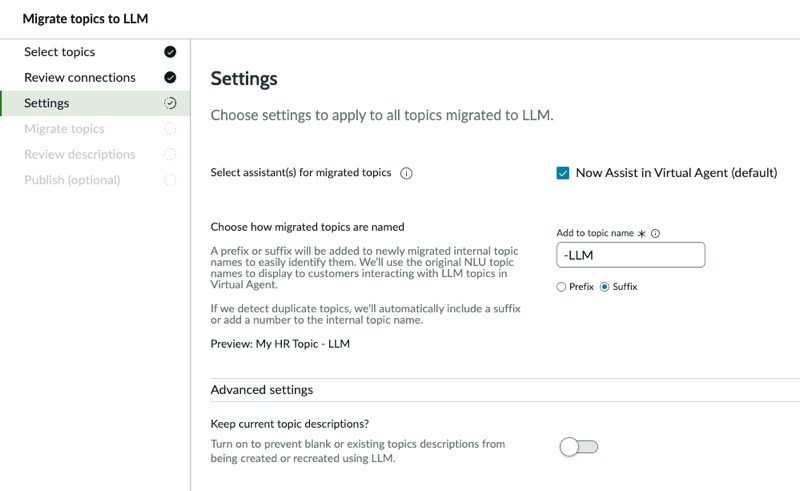
Task: Focus the Add to topic name field
Action: [631, 255]
